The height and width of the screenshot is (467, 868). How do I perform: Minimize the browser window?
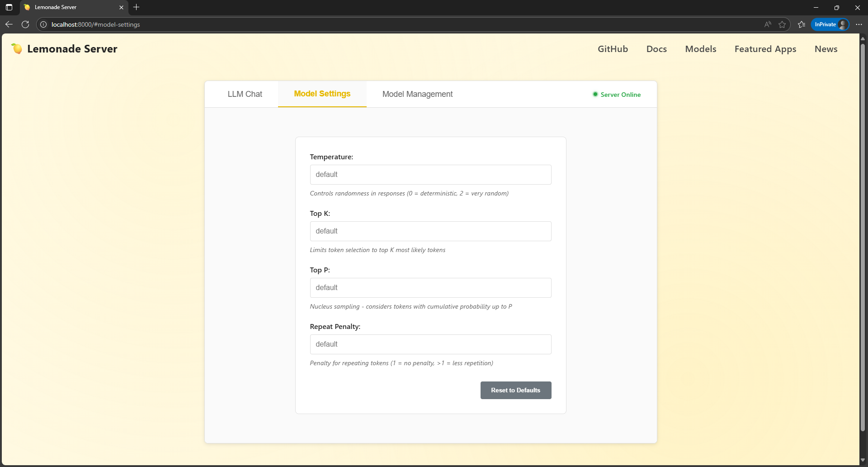816,7
